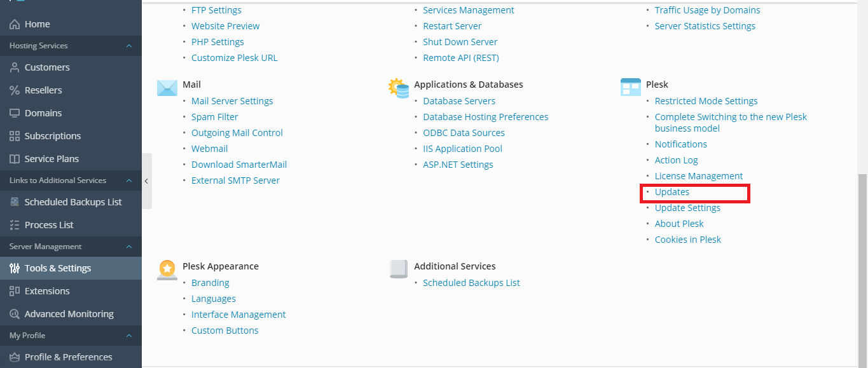Open the Action Log link
Screen dimensions: 868x368
[677, 160]
